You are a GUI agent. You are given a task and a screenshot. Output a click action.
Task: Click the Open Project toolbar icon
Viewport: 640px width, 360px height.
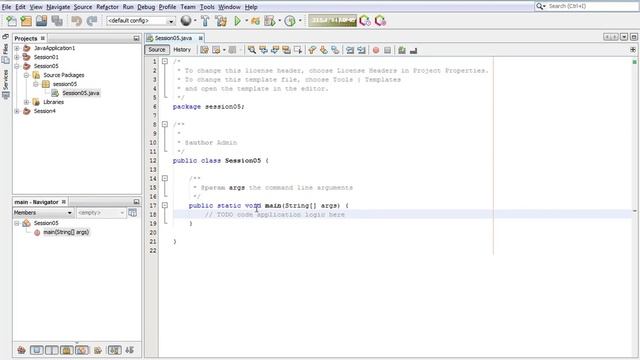tap(41, 21)
